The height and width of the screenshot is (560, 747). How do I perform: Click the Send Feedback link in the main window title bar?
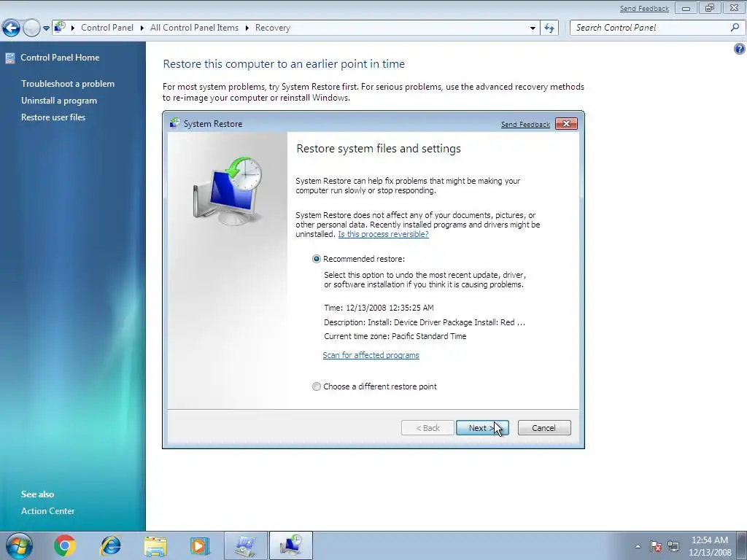click(644, 9)
